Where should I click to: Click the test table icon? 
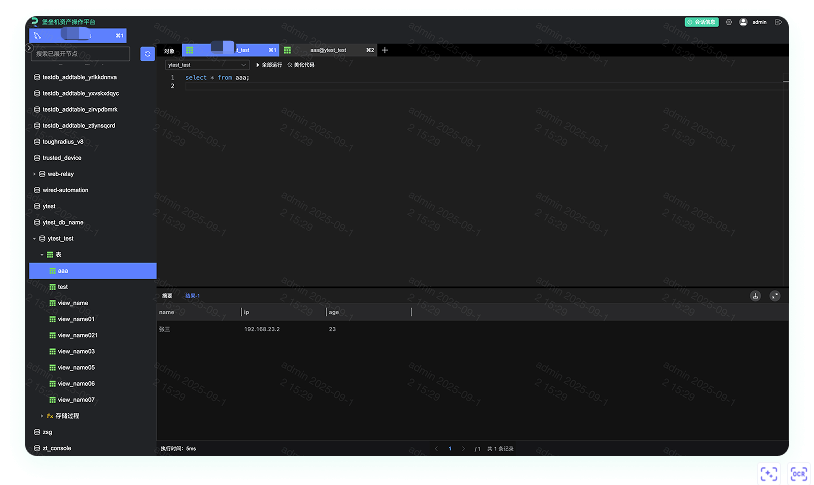pos(52,287)
